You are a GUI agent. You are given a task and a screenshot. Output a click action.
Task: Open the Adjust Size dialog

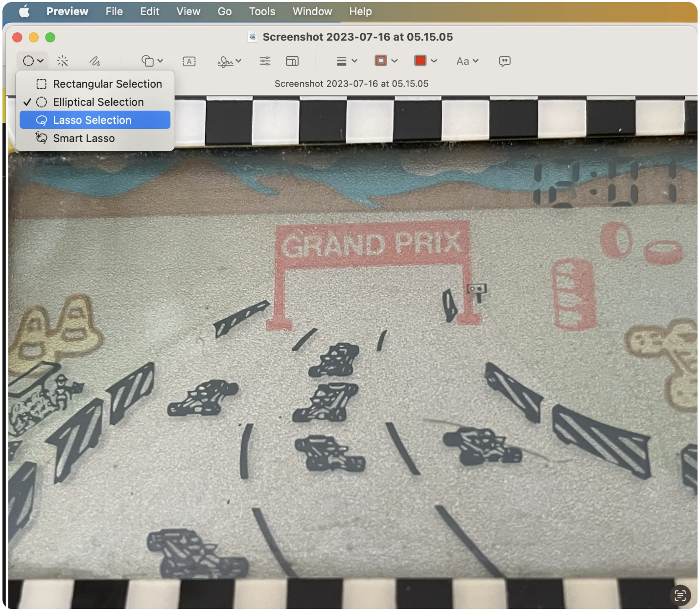pyautogui.click(x=292, y=61)
